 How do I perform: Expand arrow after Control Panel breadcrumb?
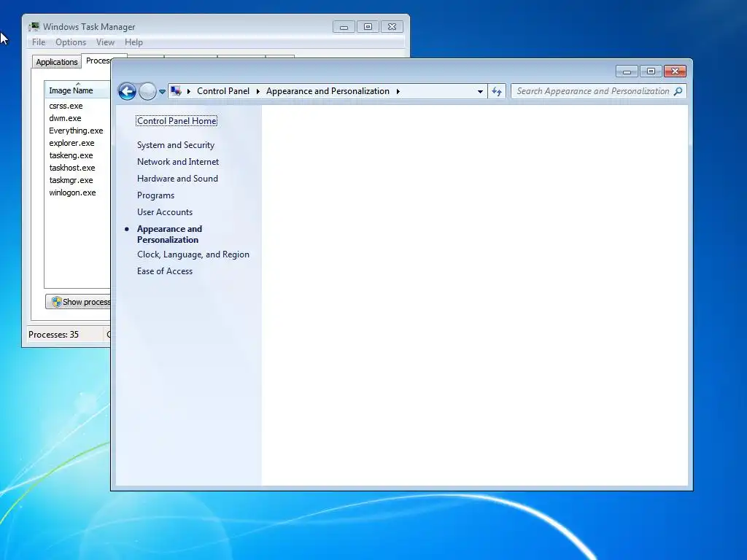click(258, 91)
